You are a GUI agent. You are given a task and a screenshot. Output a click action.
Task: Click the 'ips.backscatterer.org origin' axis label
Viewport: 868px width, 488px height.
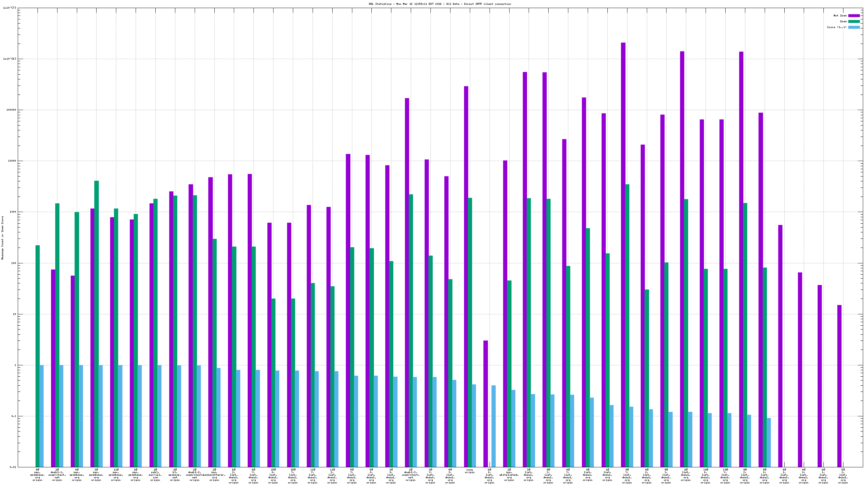214,474
